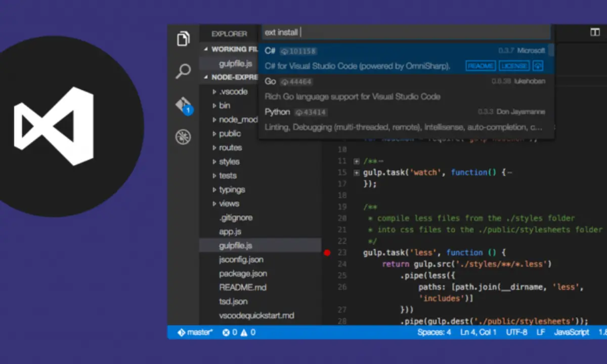Click the 'Microsoft' publisher name
This screenshot has height=364, width=607.
pos(531,51)
